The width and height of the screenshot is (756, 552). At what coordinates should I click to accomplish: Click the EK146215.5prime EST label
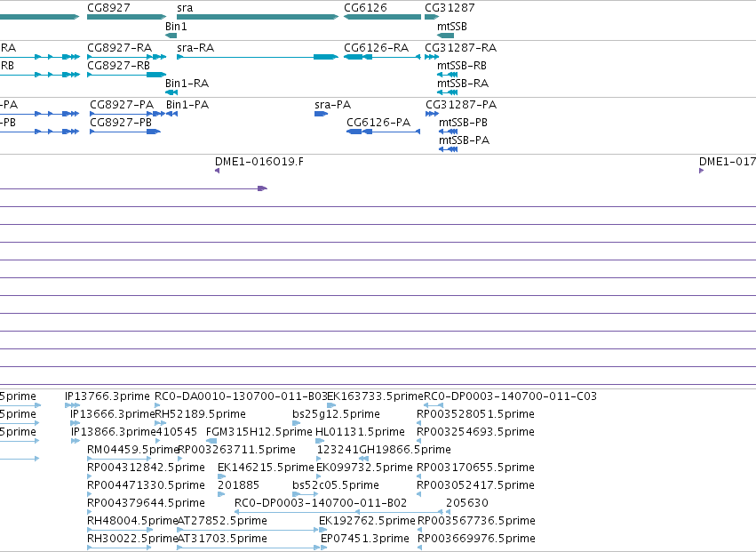[266, 467]
